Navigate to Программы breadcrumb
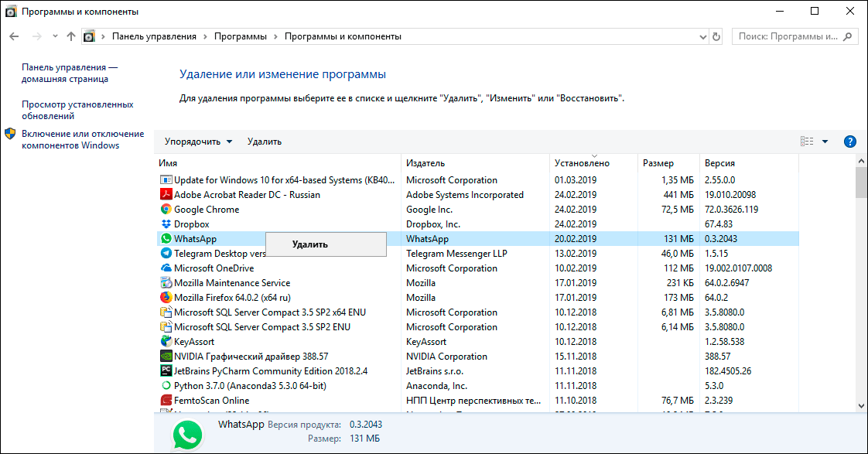868x454 pixels. pos(241,36)
